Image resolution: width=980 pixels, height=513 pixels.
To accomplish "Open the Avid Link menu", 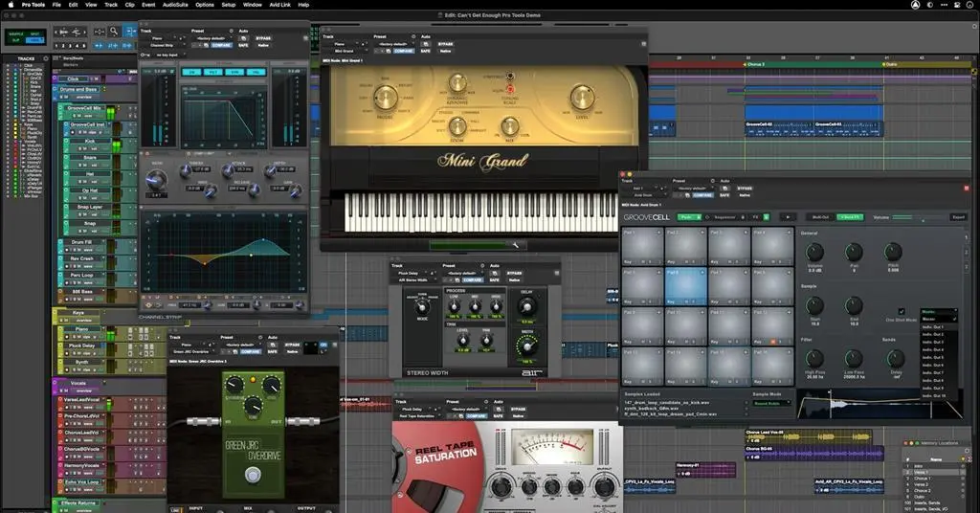I will point(279,5).
